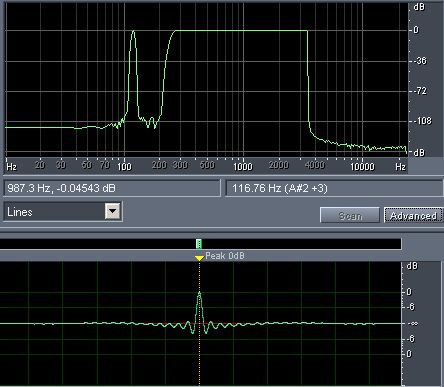The width and height of the screenshot is (444, 387).
Task: Click the 116.76 Hz (A#2 +3) readout
Action: point(334,188)
